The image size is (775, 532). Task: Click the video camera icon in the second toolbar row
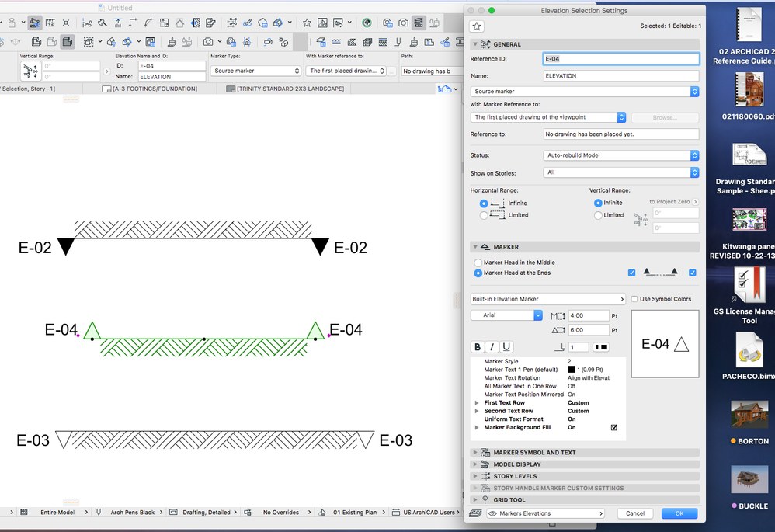point(268,42)
